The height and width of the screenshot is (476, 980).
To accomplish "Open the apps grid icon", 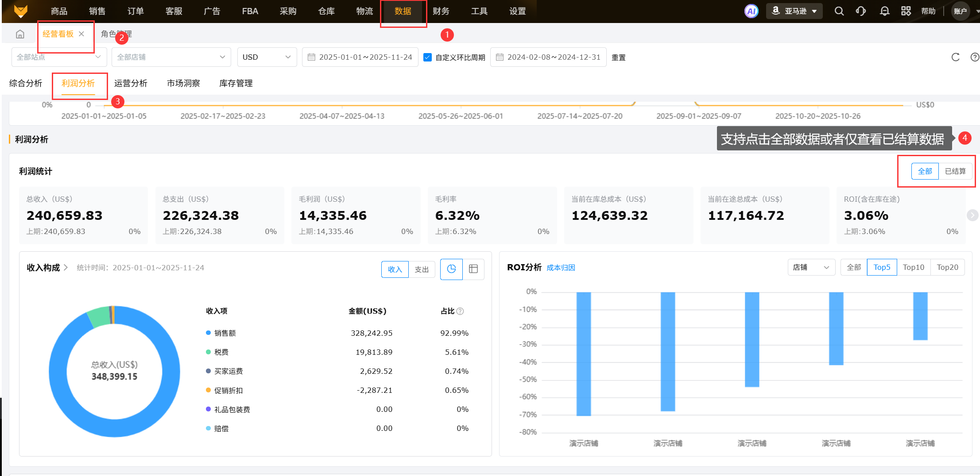I will coord(906,11).
